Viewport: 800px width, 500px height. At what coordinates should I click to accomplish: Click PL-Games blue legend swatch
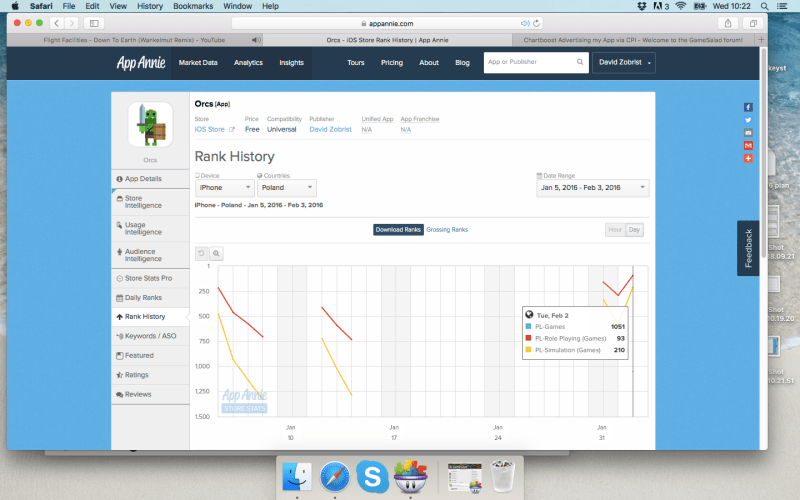point(528,327)
